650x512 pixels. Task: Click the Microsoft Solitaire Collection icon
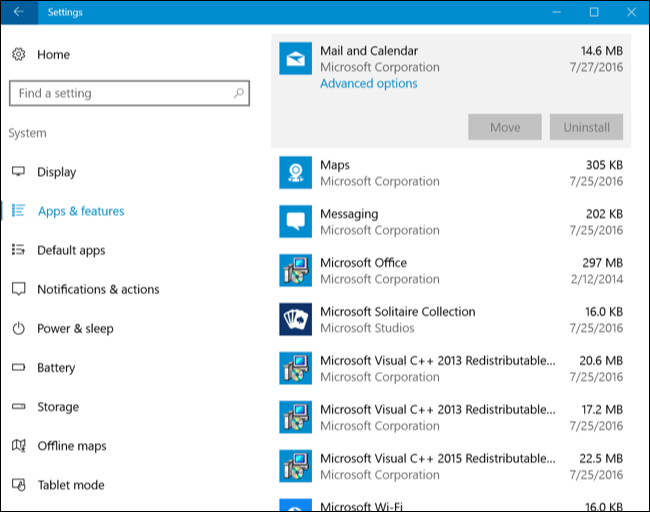coord(296,320)
